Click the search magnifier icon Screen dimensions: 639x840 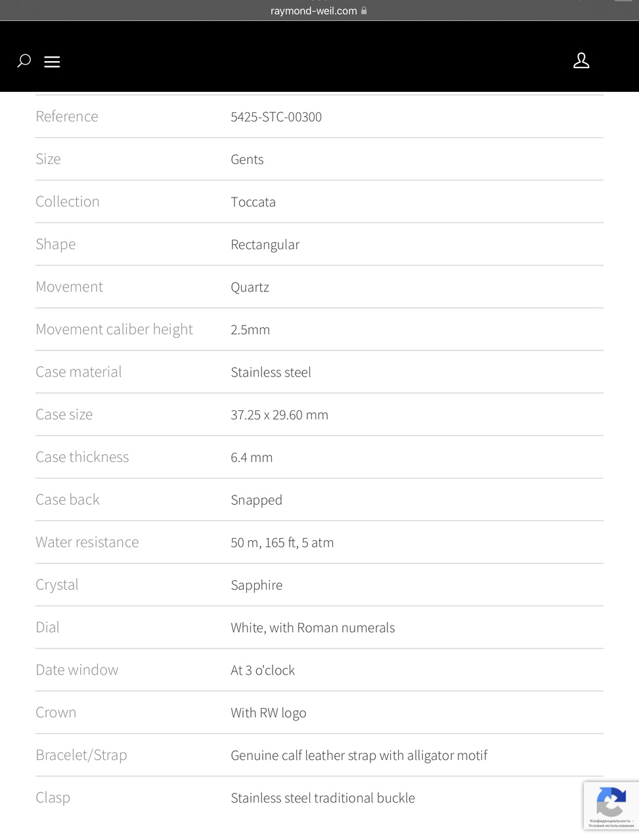pos(24,61)
